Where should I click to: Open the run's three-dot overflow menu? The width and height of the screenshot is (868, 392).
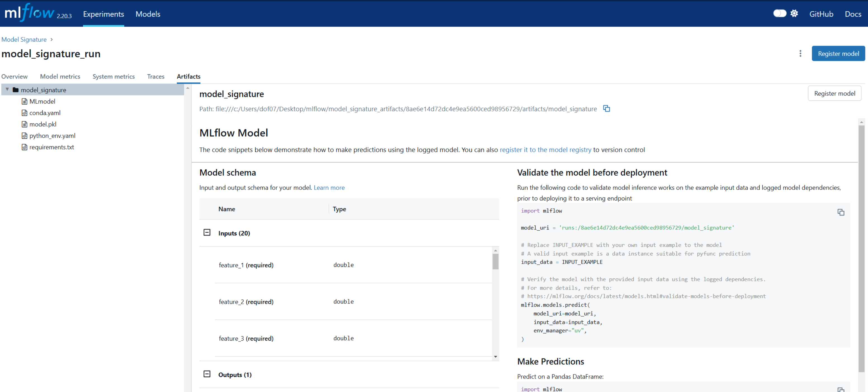pyautogui.click(x=800, y=54)
